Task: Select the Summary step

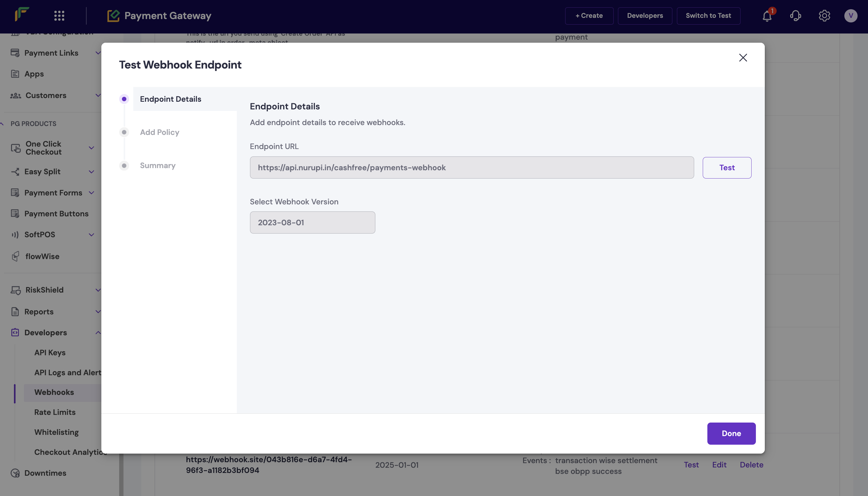Action: 158,166
